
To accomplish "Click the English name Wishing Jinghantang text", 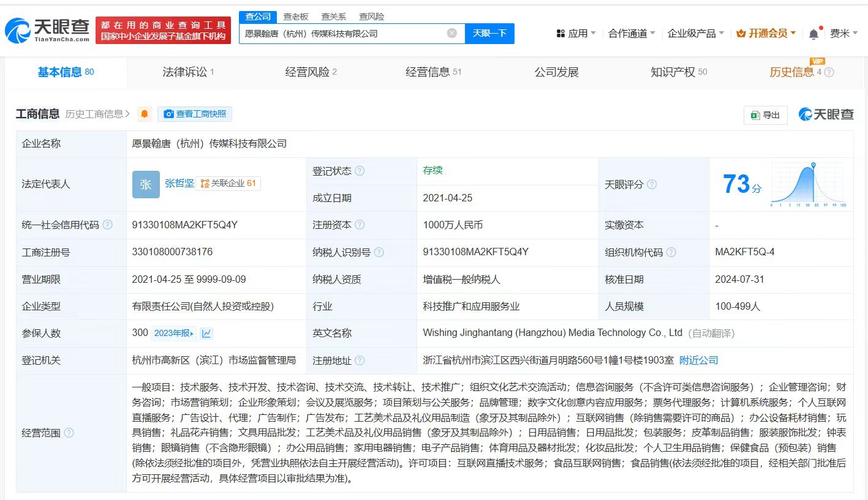I will tap(553, 333).
